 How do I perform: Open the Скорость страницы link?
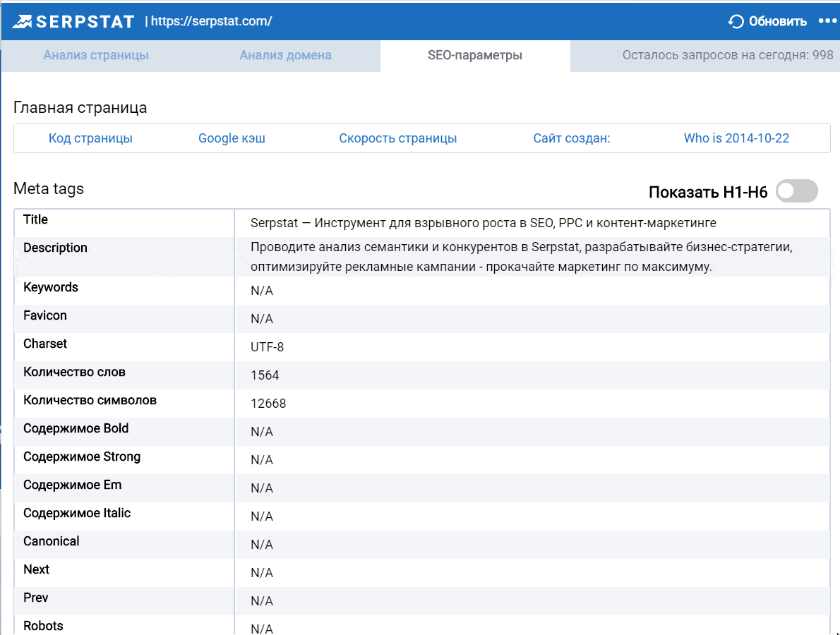pyautogui.click(x=398, y=138)
